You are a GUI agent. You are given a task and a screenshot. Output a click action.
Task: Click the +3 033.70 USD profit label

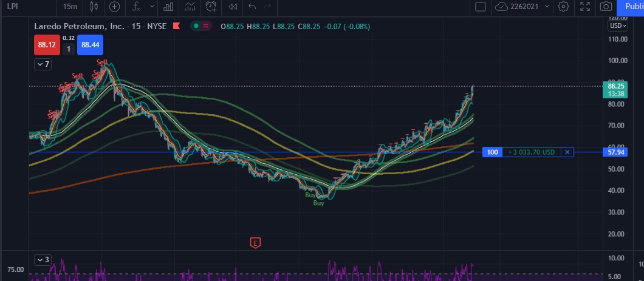pos(531,152)
